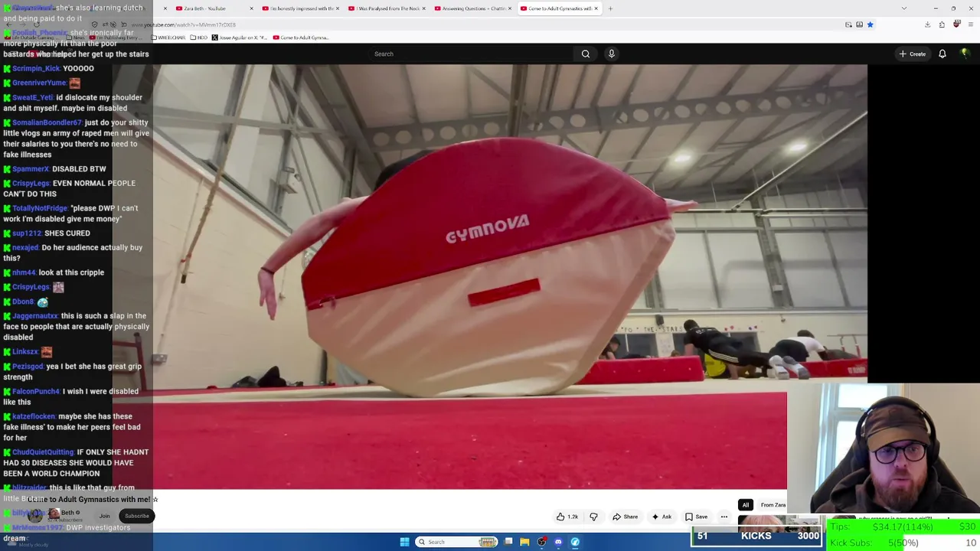Focus the YouTube search field
980x551 pixels.
pos(471,54)
